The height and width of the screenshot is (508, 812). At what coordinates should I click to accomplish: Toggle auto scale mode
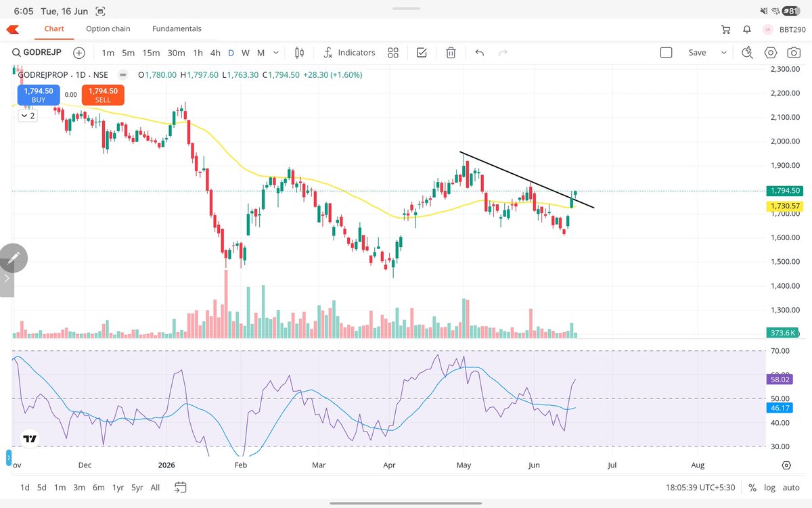click(791, 487)
